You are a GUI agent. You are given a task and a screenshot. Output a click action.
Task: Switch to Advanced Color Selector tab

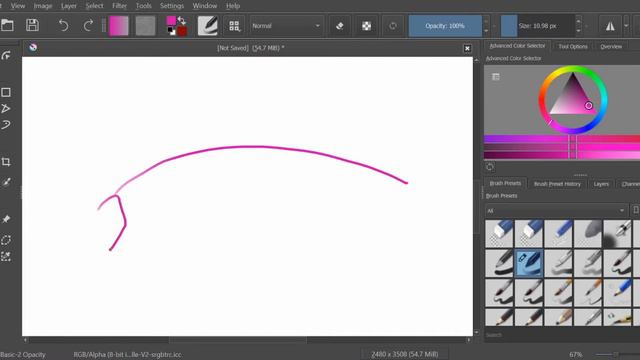coord(517,46)
